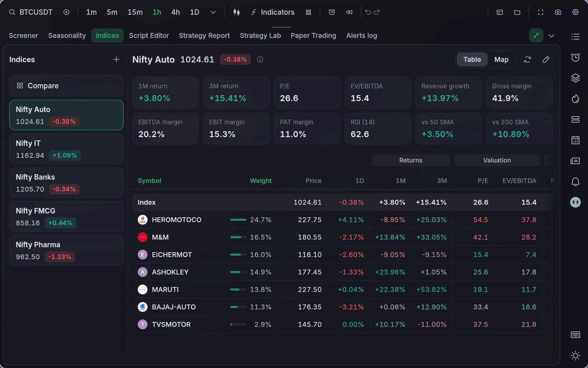Start bar replay with rewind icon
Viewport: 588px width, 368px height.
click(x=349, y=12)
